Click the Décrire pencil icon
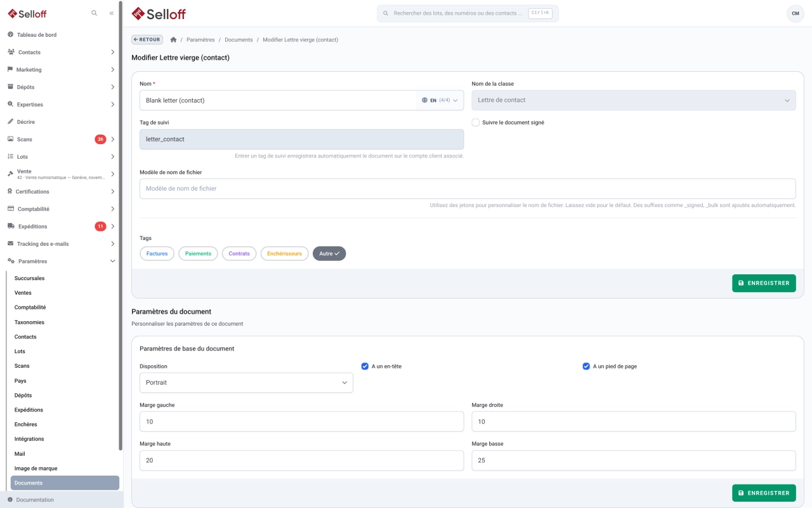 [10, 121]
